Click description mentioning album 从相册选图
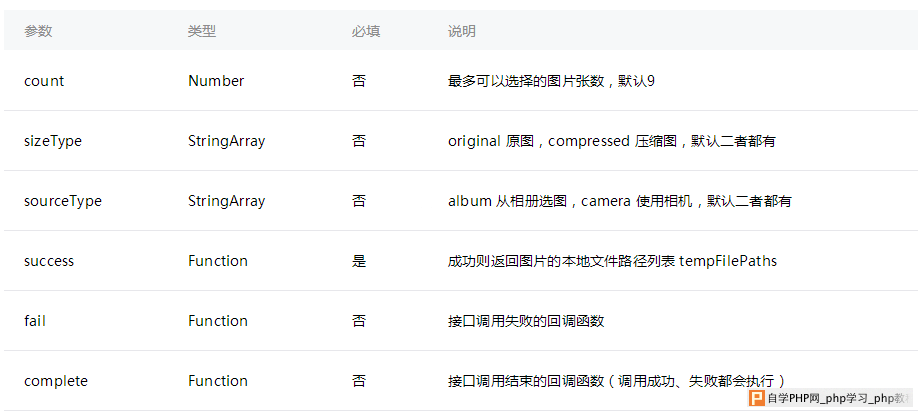 pos(620,201)
